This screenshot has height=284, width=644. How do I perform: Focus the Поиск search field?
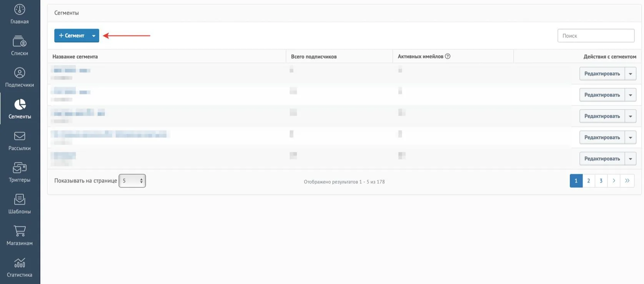596,36
